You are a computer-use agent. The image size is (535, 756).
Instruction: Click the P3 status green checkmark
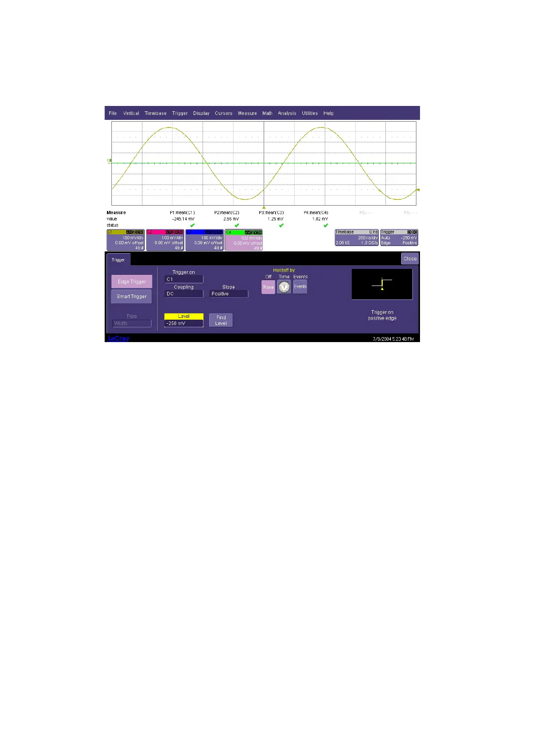281,225
